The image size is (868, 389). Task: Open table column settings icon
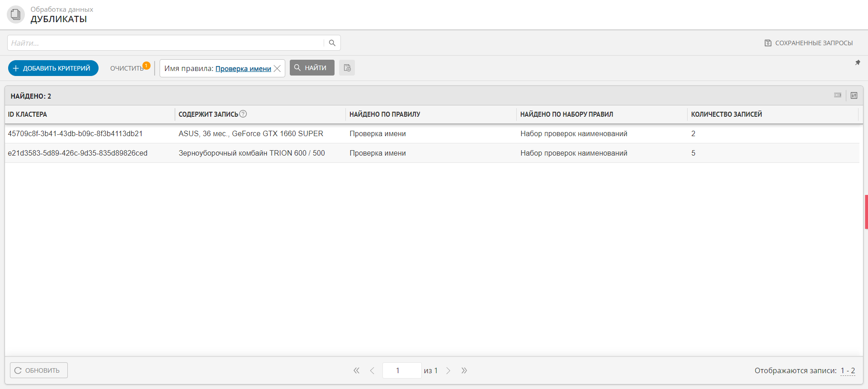(854, 95)
